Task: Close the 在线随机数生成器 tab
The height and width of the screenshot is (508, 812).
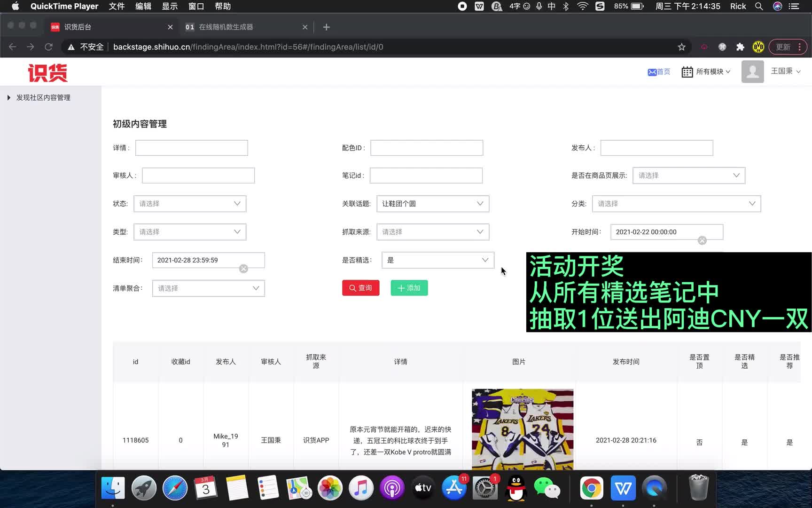Action: pos(305,27)
